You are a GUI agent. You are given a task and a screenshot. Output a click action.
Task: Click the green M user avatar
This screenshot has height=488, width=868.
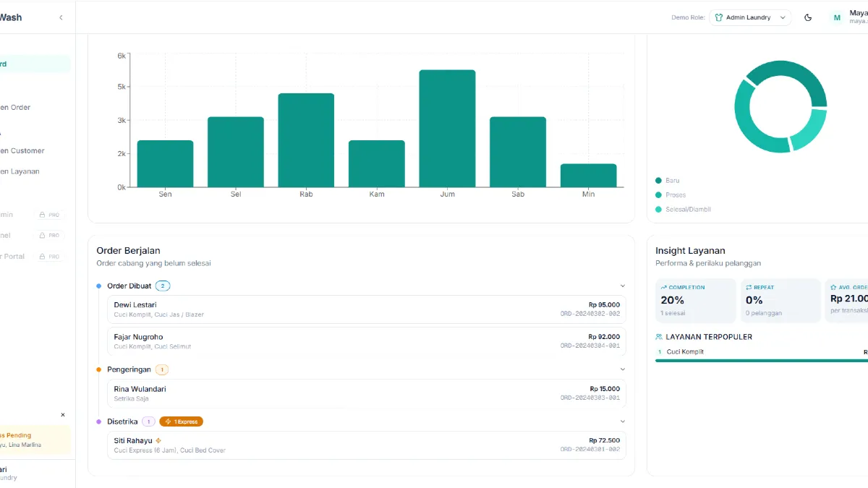(837, 17)
